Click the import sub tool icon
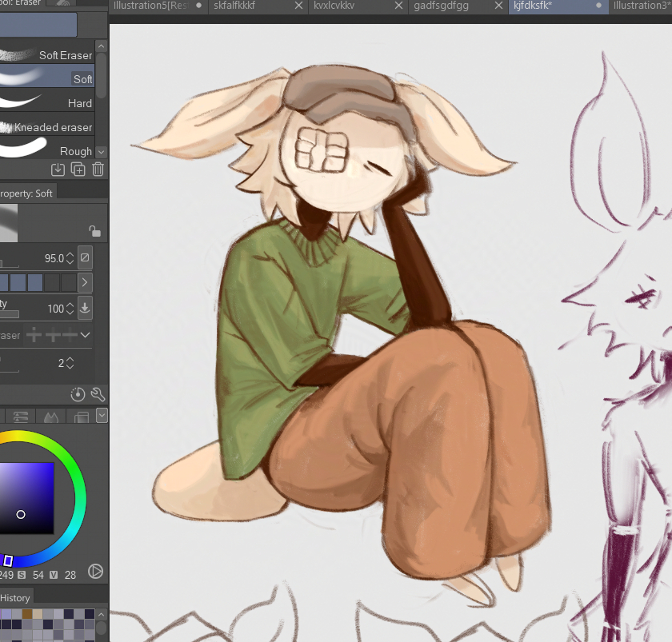 click(x=58, y=169)
